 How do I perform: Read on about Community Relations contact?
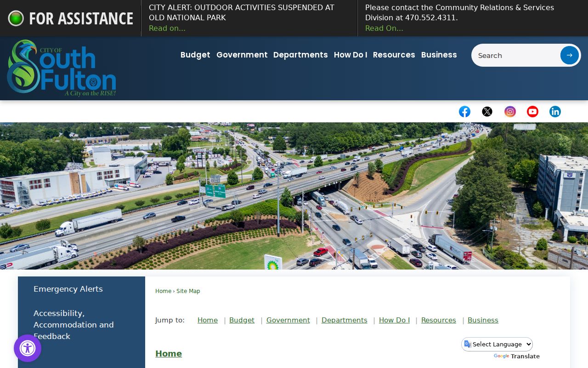coord(384,29)
